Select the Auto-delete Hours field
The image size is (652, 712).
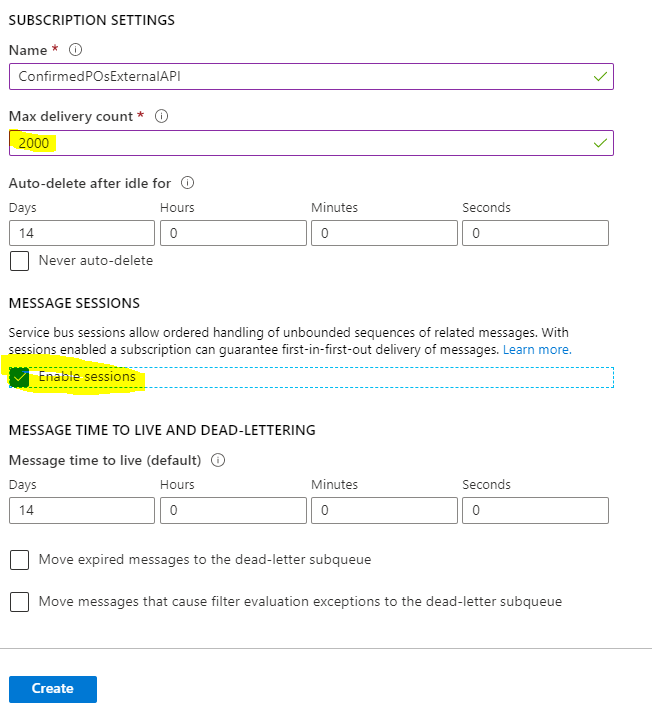click(233, 233)
